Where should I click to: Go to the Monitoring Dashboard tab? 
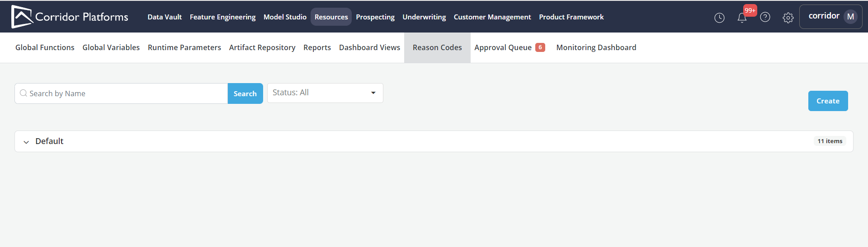pyautogui.click(x=596, y=47)
